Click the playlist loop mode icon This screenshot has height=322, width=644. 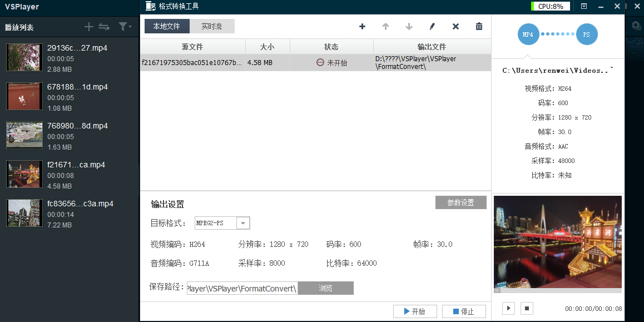tap(104, 27)
